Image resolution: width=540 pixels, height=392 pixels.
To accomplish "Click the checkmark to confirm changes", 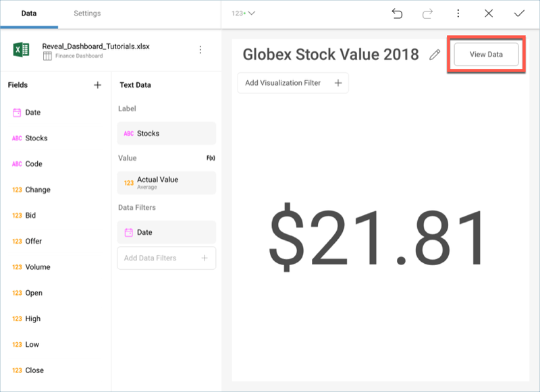I will point(519,13).
